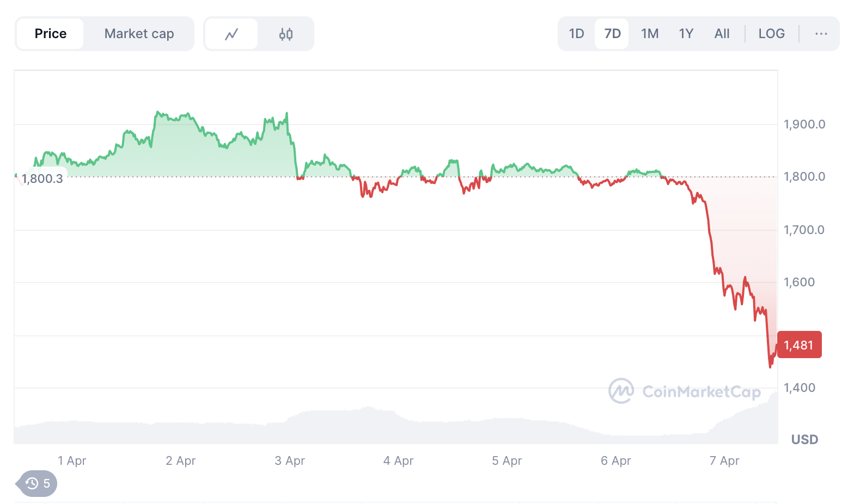Click the 1,800.3 opening price label

point(42,179)
